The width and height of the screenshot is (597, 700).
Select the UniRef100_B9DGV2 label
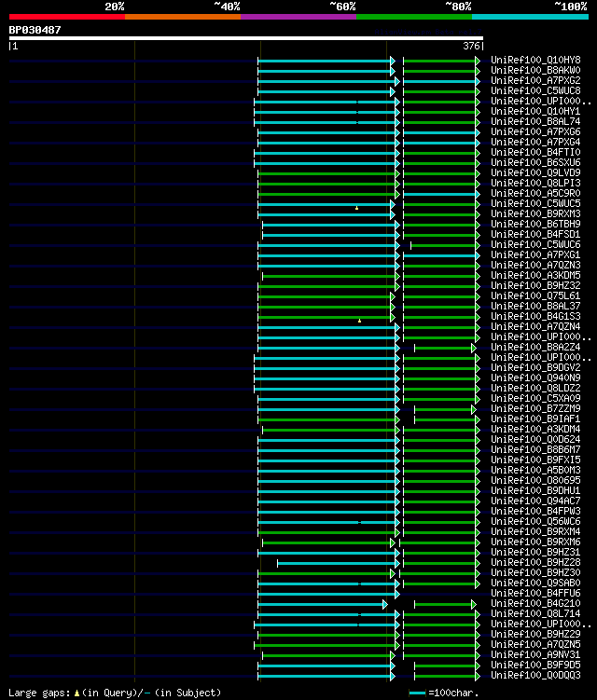[535, 368]
